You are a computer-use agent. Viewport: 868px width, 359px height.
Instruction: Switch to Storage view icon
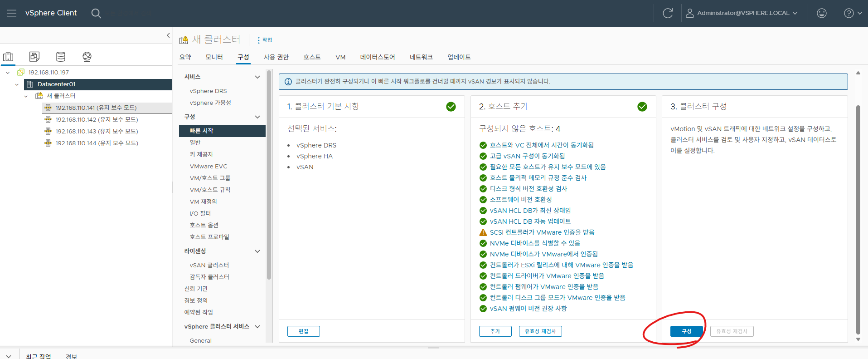pyautogui.click(x=61, y=56)
